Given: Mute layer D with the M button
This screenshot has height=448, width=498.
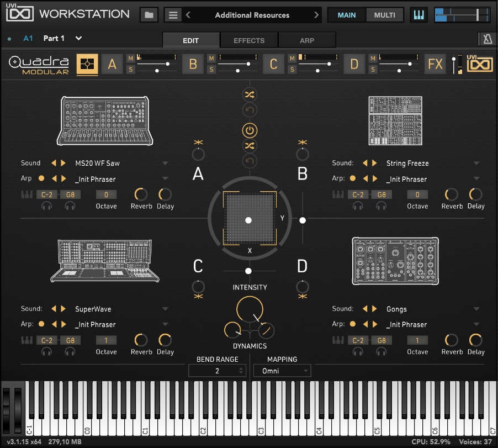Looking at the screenshot, I should 373,59.
